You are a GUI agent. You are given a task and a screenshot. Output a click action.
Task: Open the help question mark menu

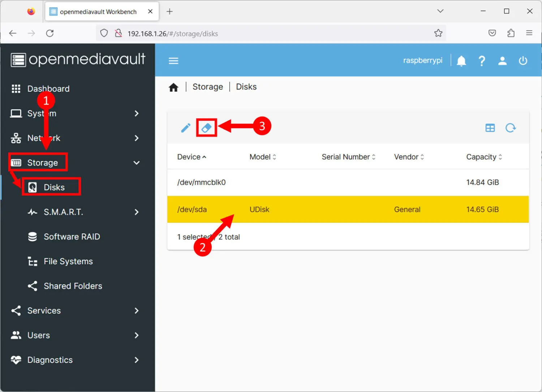coord(482,61)
